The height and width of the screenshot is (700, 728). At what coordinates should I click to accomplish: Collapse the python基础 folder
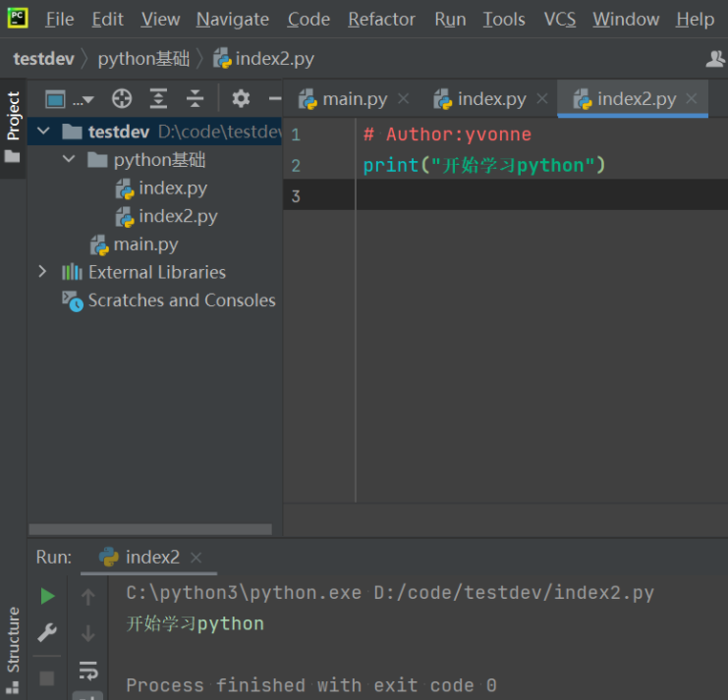coord(69,159)
